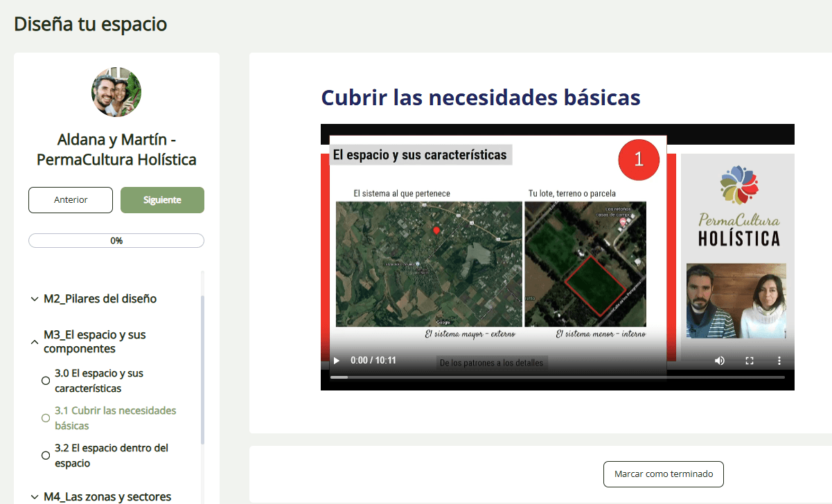
Task: Click Aldana y Martín profile avatar
Action: pyautogui.click(x=116, y=92)
